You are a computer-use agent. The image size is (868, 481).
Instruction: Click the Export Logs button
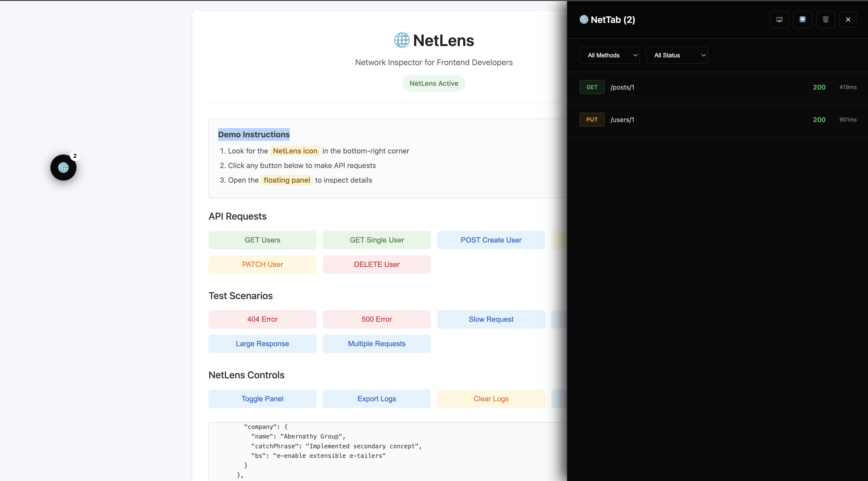tap(376, 399)
